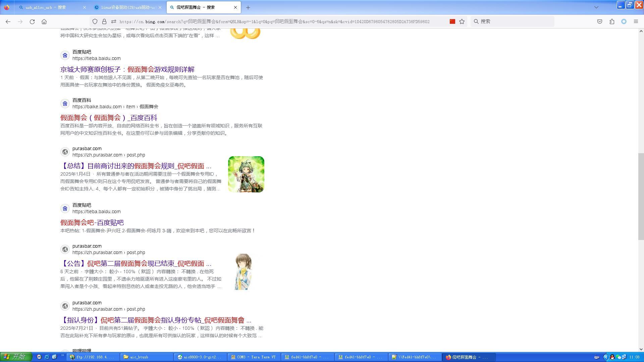The image size is (644, 362).
Task: Click the Firefox logo in the tab strip
Action: pyautogui.click(x=7, y=7)
